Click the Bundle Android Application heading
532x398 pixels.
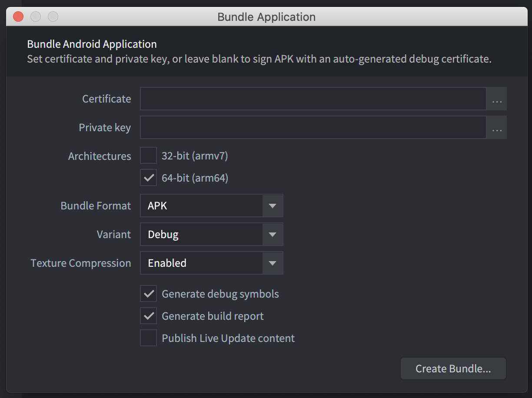tap(92, 44)
